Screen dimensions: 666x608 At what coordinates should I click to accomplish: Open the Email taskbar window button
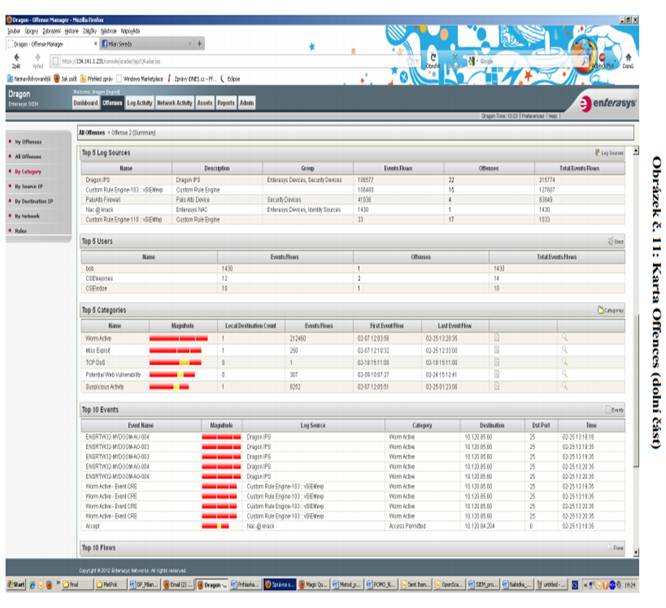click(178, 585)
